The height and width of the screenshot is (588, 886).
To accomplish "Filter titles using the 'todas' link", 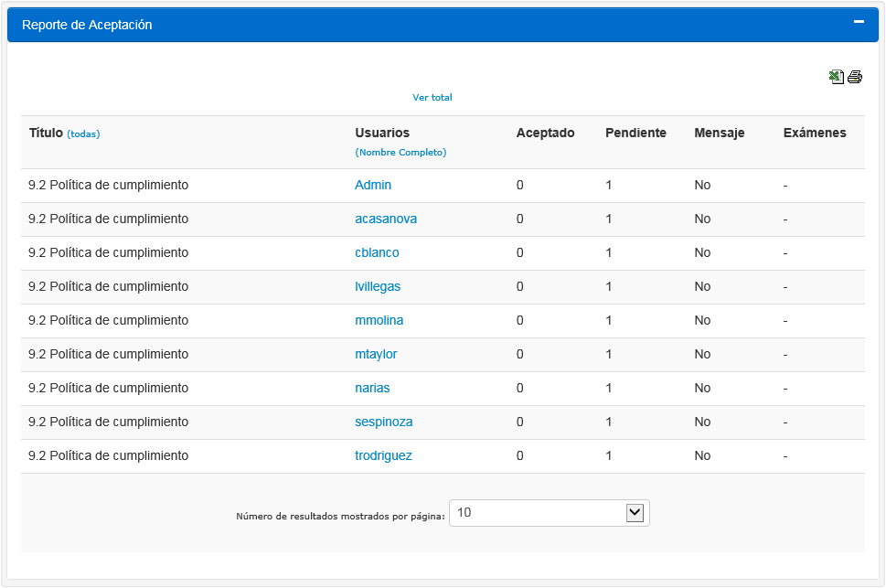I will (83, 134).
